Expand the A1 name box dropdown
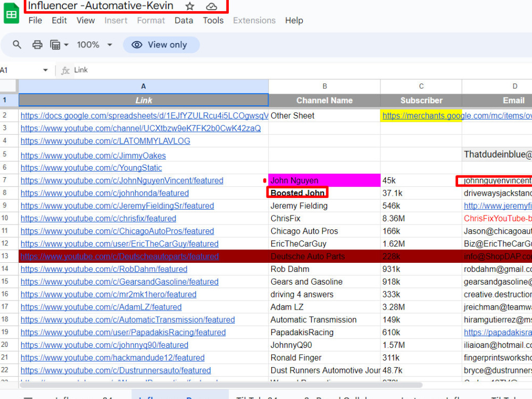This screenshot has width=532, height=399. pos(45,70)
